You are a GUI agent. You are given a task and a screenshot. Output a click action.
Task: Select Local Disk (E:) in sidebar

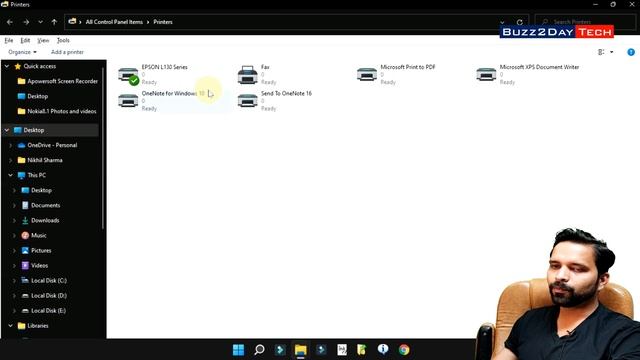point(49,311)
